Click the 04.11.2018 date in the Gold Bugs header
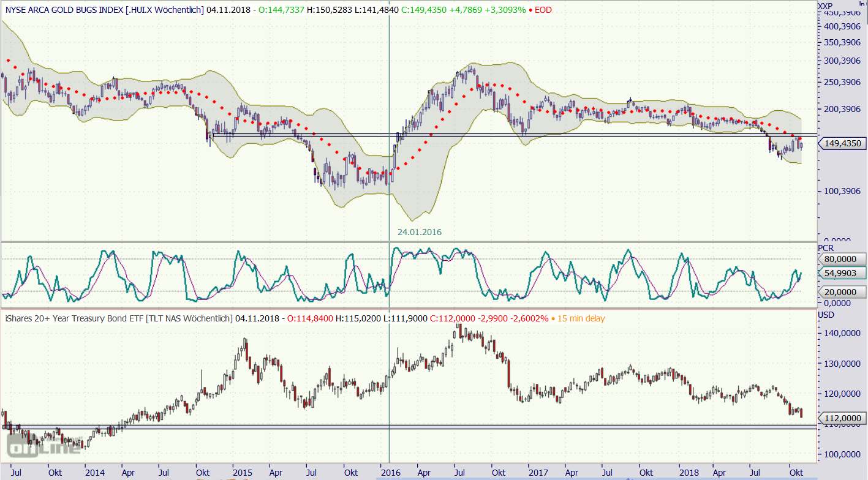 pos(228,9)
